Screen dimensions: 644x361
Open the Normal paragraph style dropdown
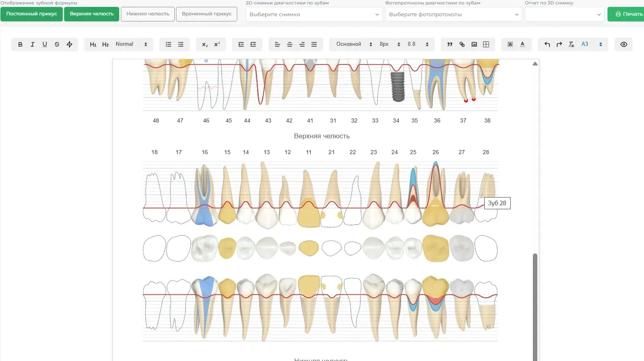pyautogui.click(x=131, y=44)
